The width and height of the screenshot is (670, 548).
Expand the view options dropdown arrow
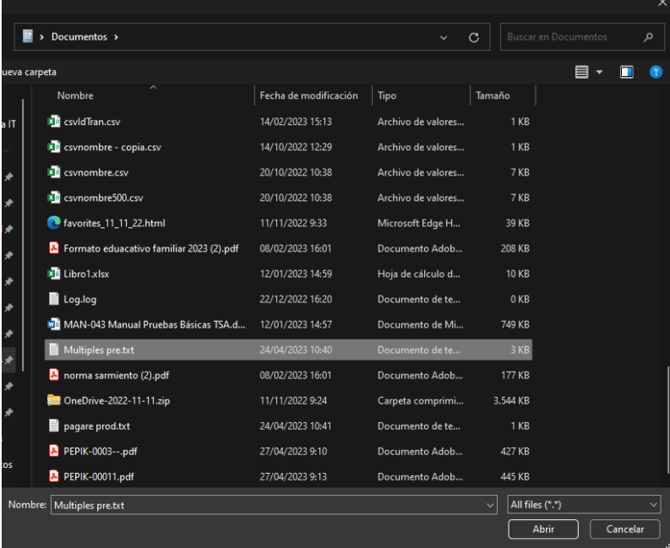click(599, 72)
